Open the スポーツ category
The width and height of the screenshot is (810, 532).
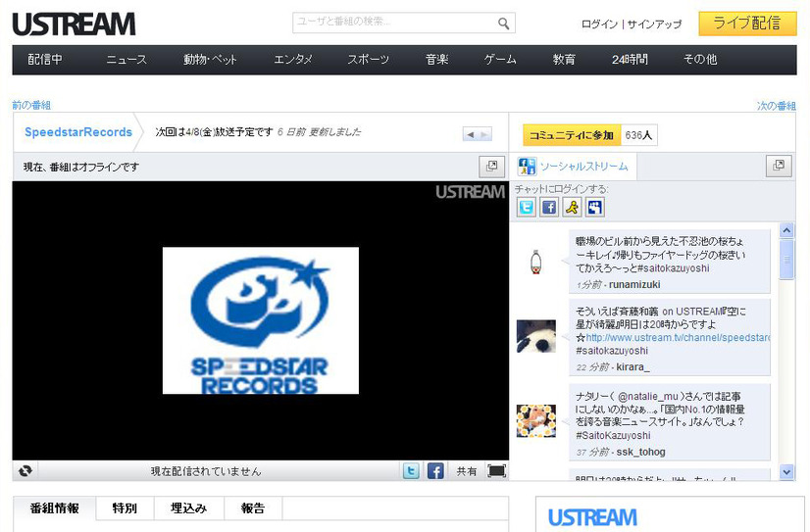tap(368, 60)
